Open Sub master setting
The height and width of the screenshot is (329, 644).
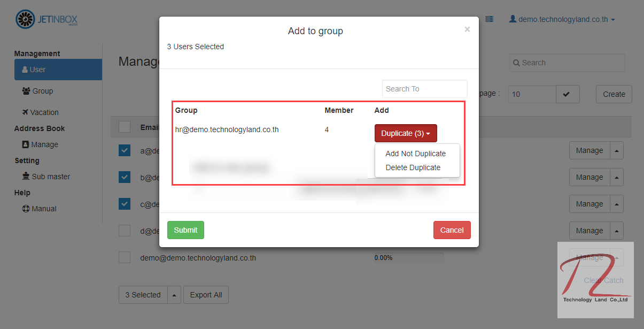click(46, 177)
